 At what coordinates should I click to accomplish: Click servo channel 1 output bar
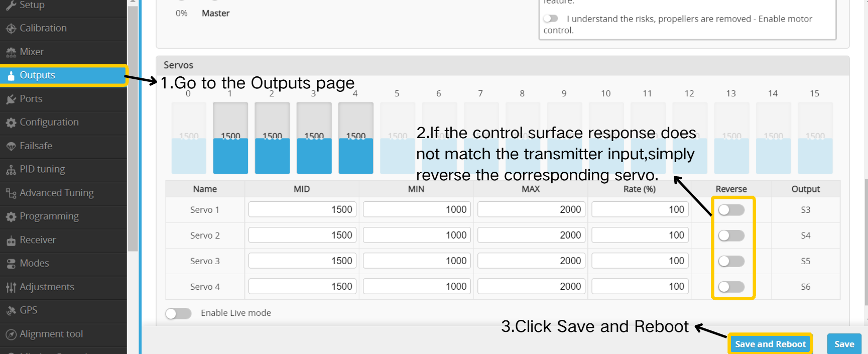click(230, 138)
